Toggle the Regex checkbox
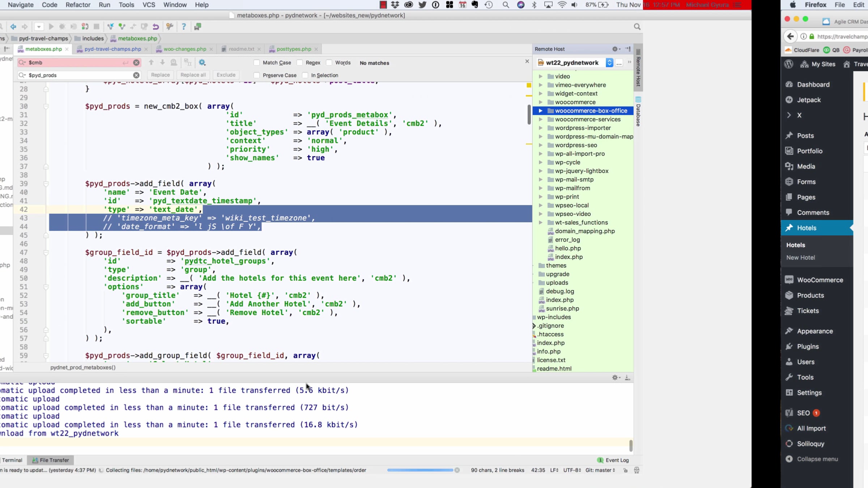Screen dimensions: 868x488 click(x=299, y=63)
